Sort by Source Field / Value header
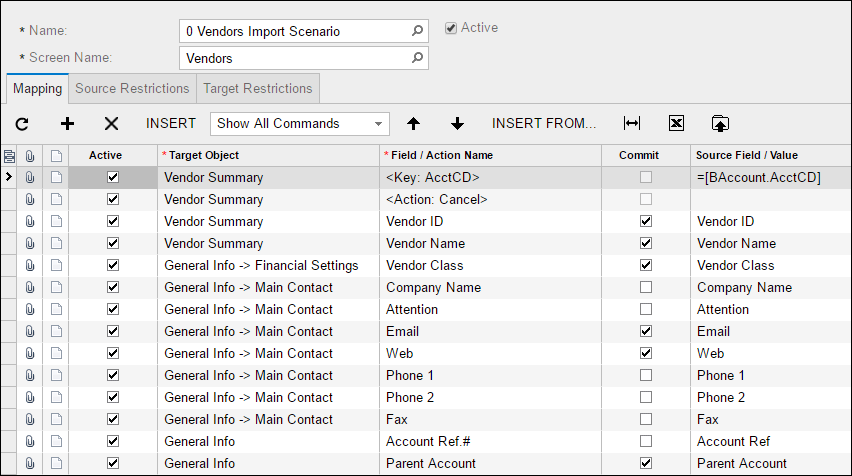This screenshot has width=852, height=476. coord(770,155)
